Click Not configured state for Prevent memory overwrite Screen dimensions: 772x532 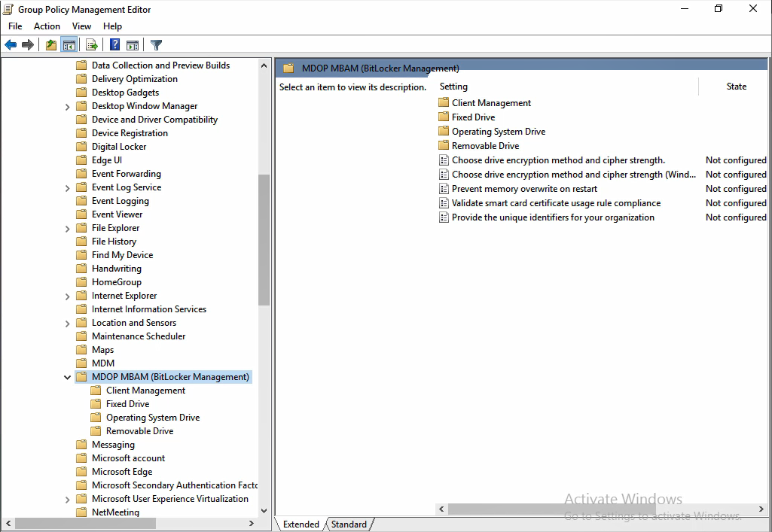click(x=736, y=189)
